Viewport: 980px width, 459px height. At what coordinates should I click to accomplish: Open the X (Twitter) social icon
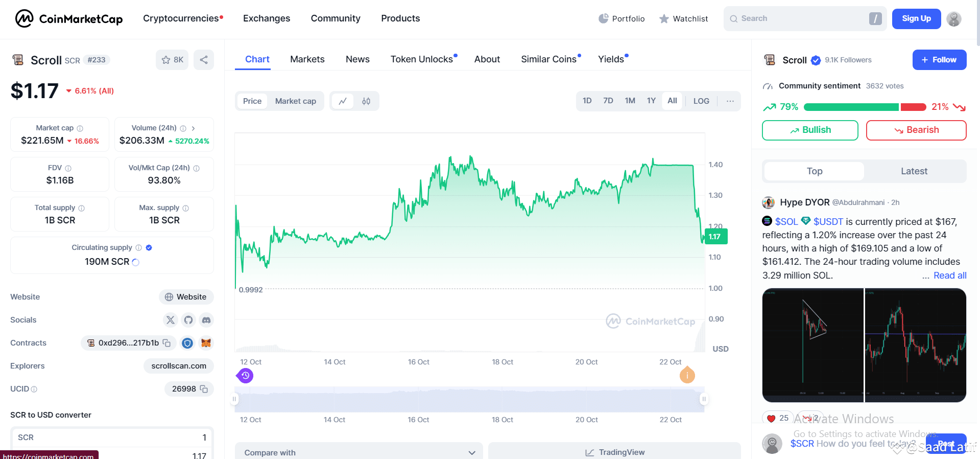(x=171, y=320)
